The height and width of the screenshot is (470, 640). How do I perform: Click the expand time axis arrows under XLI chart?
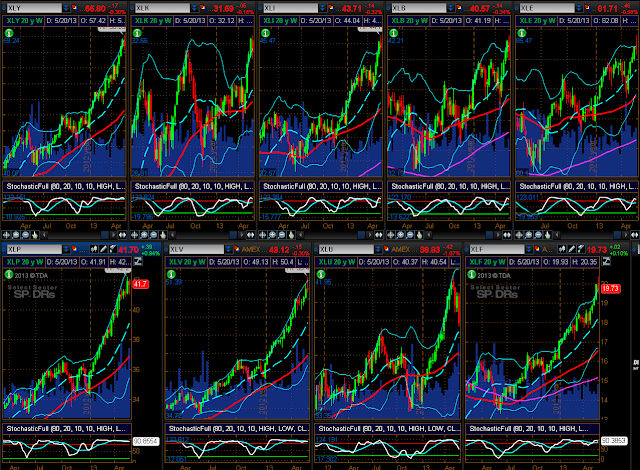(378, 235)
